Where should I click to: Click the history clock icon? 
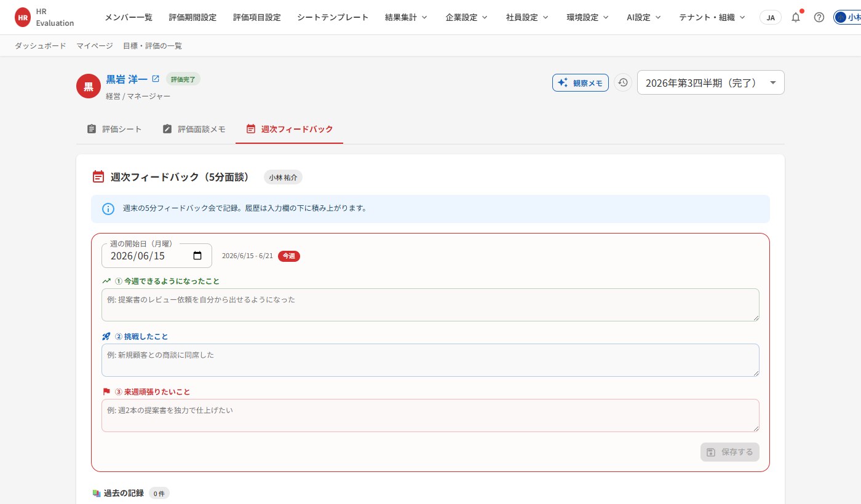[x=623, y=82]
